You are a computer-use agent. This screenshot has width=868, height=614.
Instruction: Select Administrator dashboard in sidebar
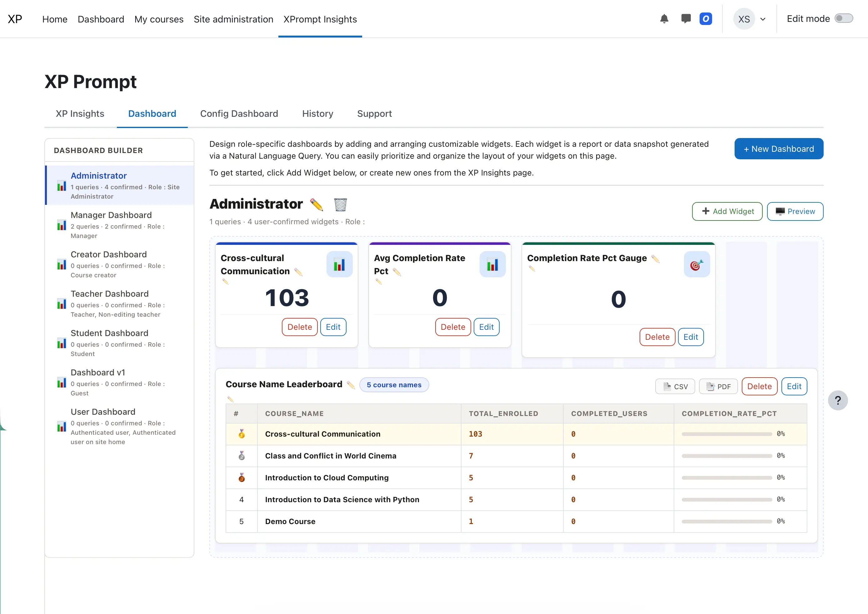[120, 185]
